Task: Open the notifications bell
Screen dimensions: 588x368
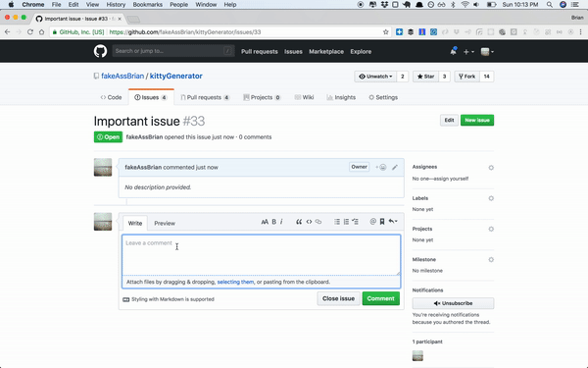Action: click(454, 51)
